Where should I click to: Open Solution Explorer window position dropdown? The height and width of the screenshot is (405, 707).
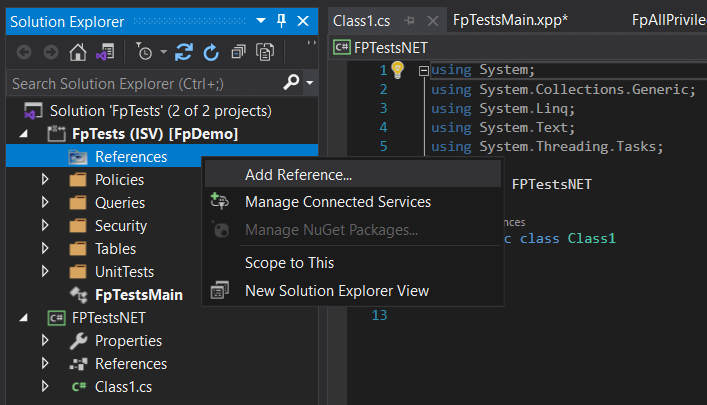point(261,21)
